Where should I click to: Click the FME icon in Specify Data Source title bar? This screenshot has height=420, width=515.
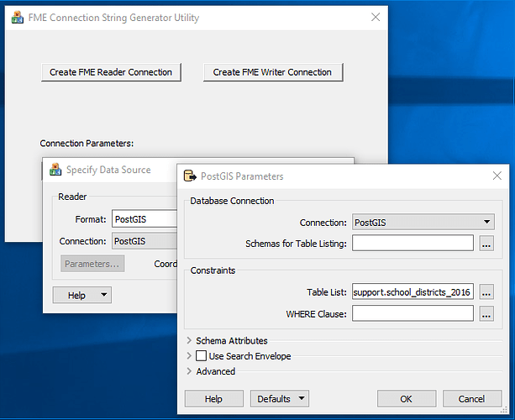pyautogui.click(x=55, y=170)
